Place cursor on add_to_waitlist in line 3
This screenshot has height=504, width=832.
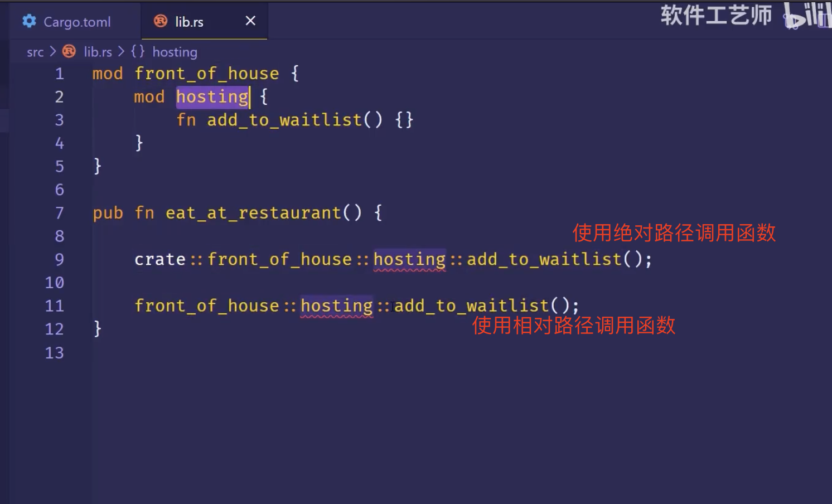pos(284,120)
